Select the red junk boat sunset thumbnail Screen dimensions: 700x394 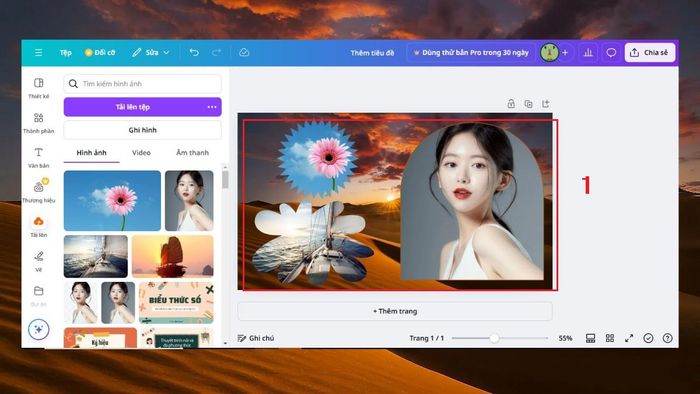click(173, 257)
